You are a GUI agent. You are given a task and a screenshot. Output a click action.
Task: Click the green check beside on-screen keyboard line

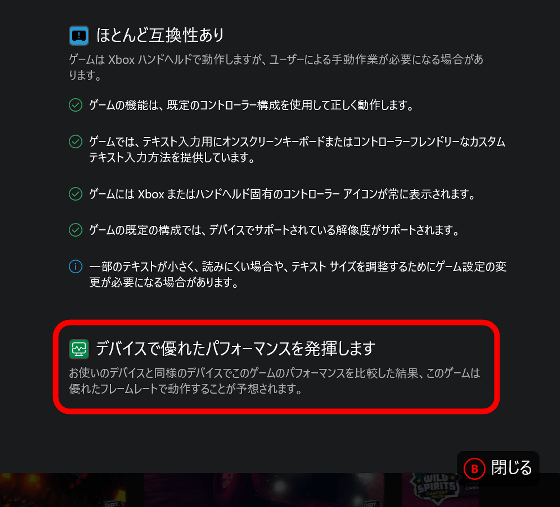click(75, 141)
